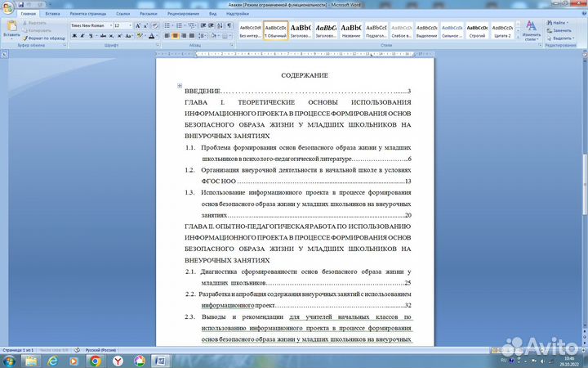Viewport: 588px width, 368px height.
Task: Click the bulleted list icon
Action: click(x=168, y=25)
